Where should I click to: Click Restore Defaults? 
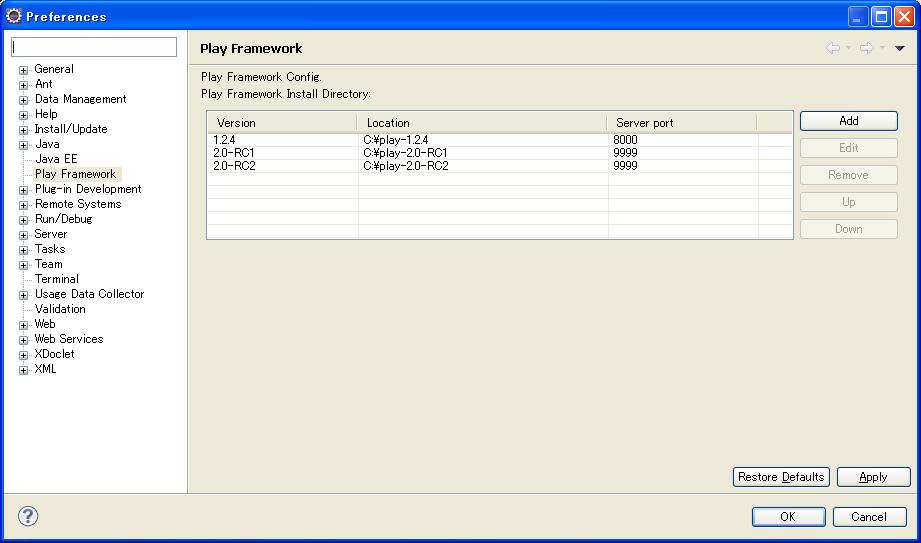pyautogui.click(x=781, y=477)
